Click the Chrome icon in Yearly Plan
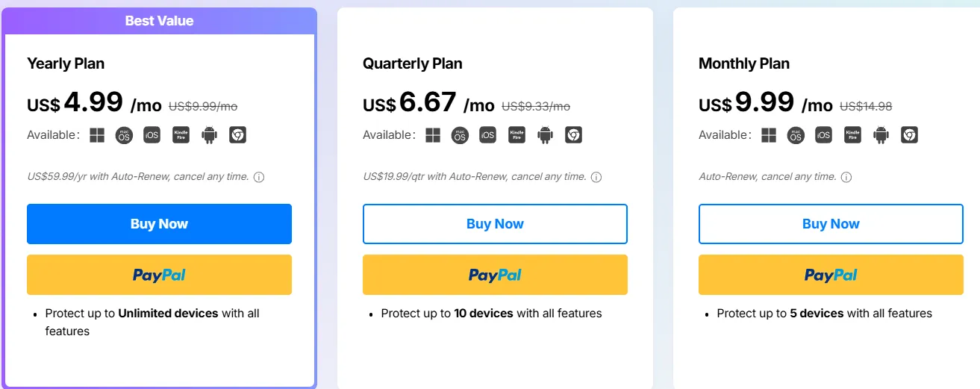 pos(237,135)
